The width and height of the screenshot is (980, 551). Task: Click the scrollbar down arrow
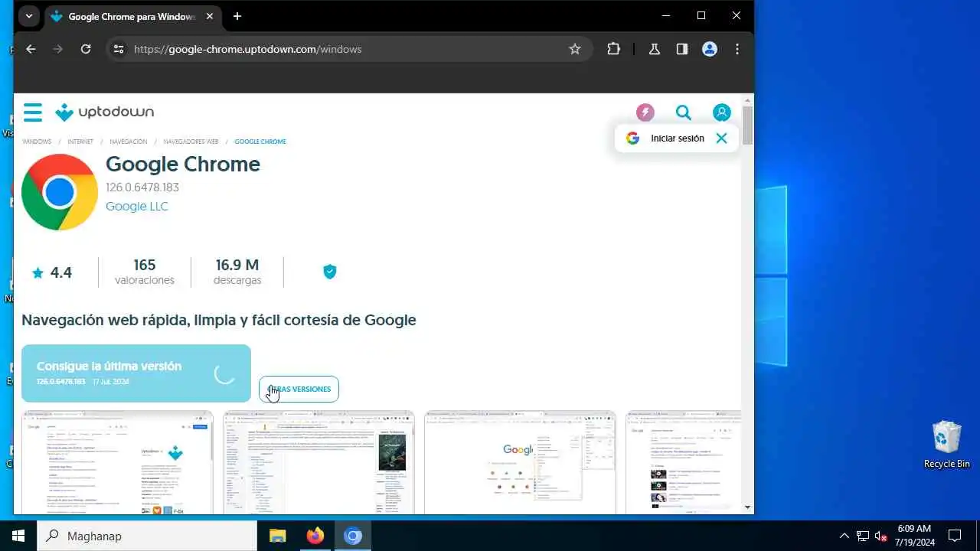click(747, 507)
